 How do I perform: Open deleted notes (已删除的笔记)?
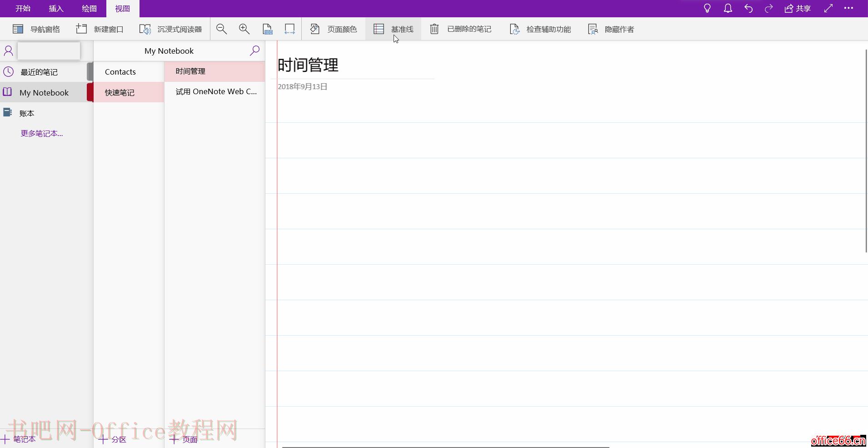(x=461, y=29)
